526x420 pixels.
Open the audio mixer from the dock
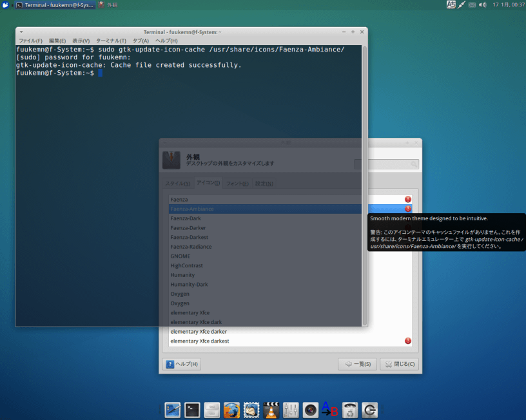[x=291, y=410]
